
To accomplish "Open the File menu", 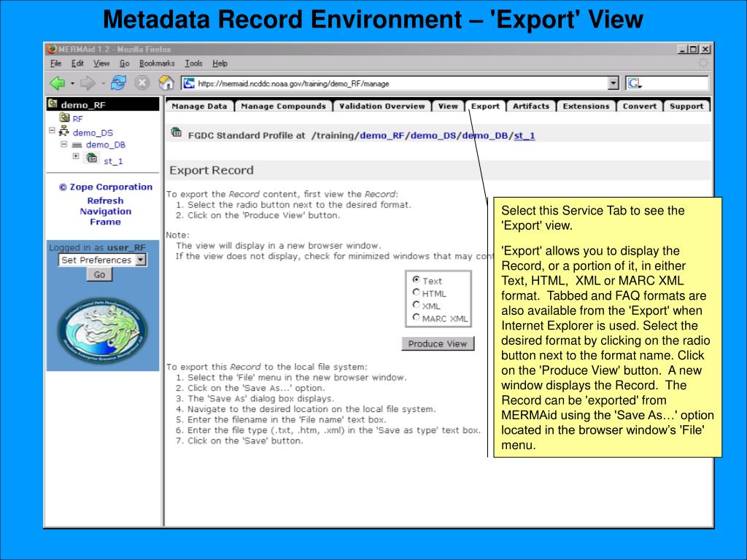I will click(55, 63).
